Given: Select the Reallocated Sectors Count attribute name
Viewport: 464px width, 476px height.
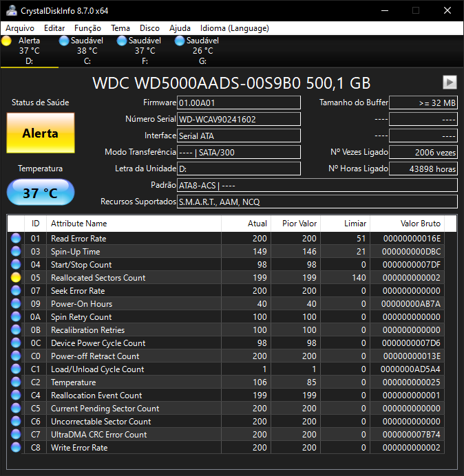Looking at the screenshot, I should 98,278.
